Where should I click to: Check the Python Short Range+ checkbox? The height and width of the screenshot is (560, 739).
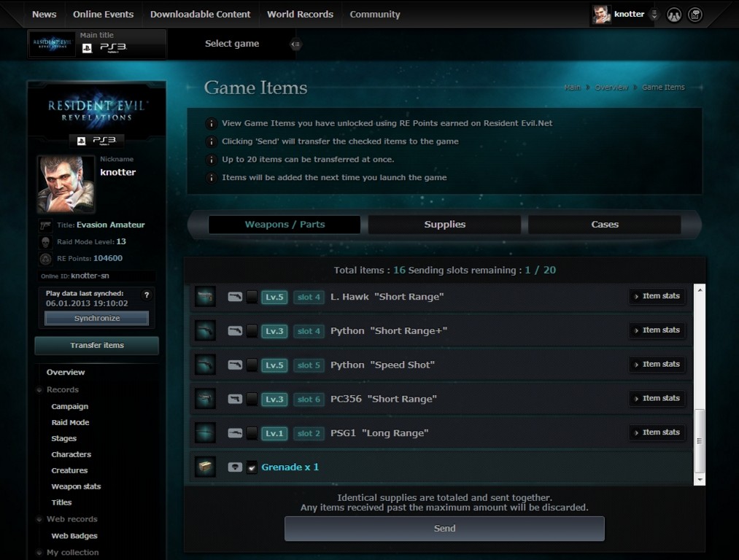click(x=252, y=331)
